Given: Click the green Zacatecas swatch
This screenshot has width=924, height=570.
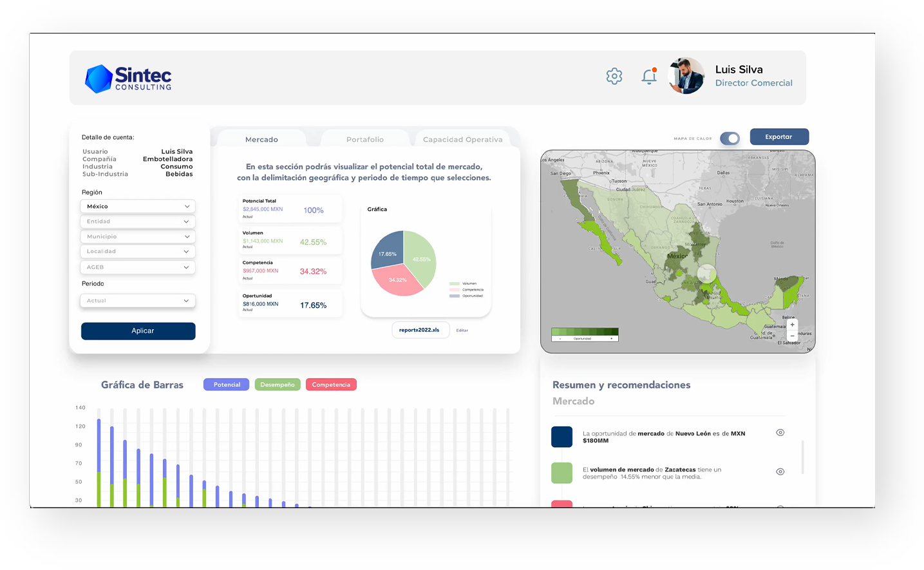Looking at the screenshot, I should click(x=562, y=473).
